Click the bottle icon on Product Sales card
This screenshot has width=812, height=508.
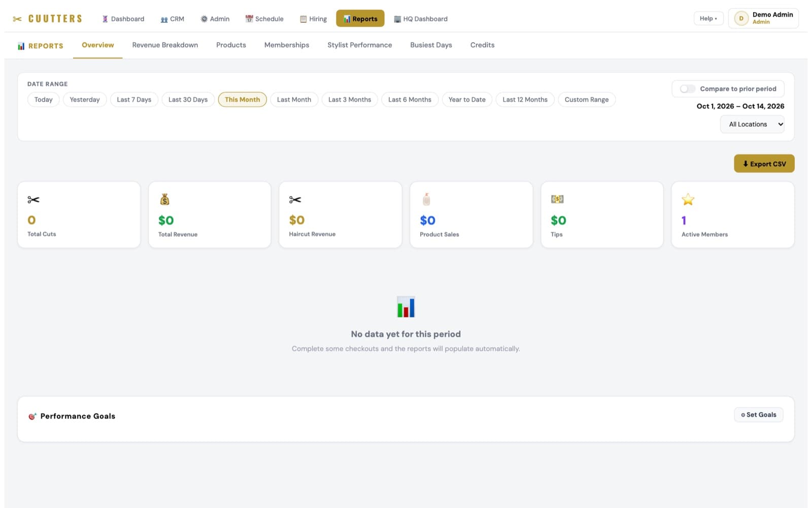tap(426, 199)
